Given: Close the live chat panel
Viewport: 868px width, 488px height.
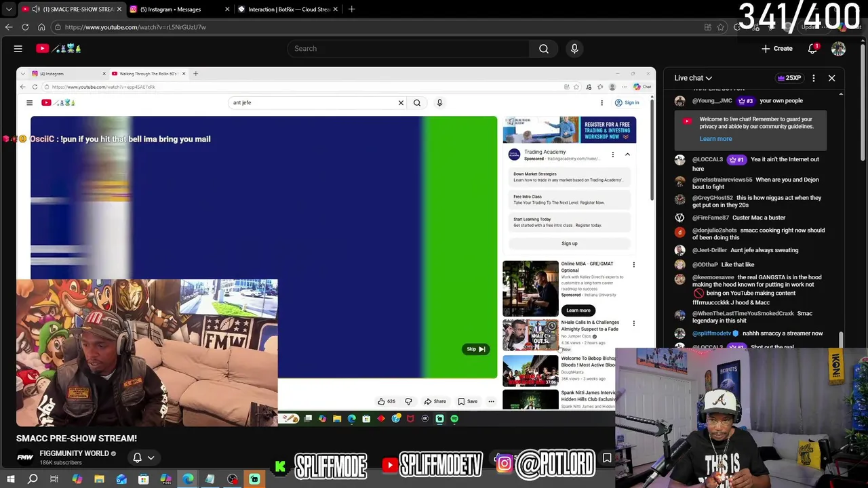Looking at the screenshot, I should pyautogui.click(x=831, y=78).
